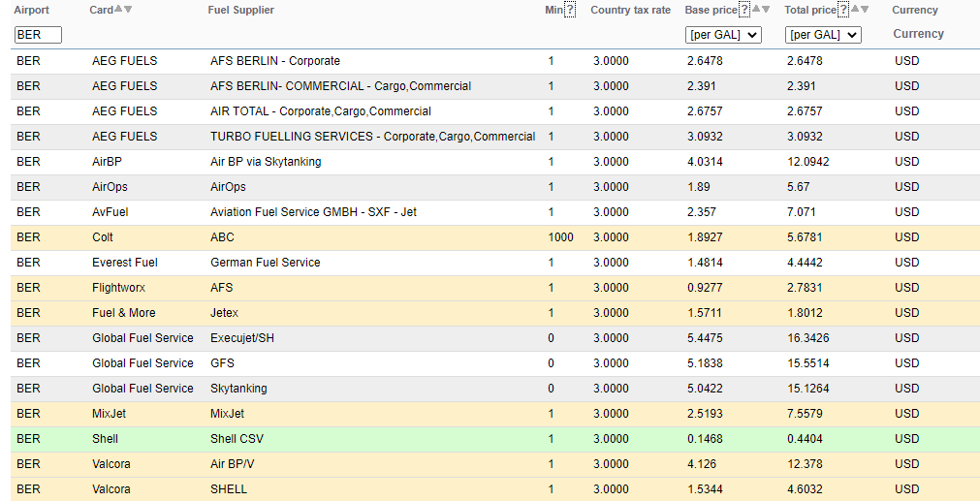Select AIR TOTAL - Corporate,Cargo,Commercial cell
980x501 pixels.
pos(321,111)
